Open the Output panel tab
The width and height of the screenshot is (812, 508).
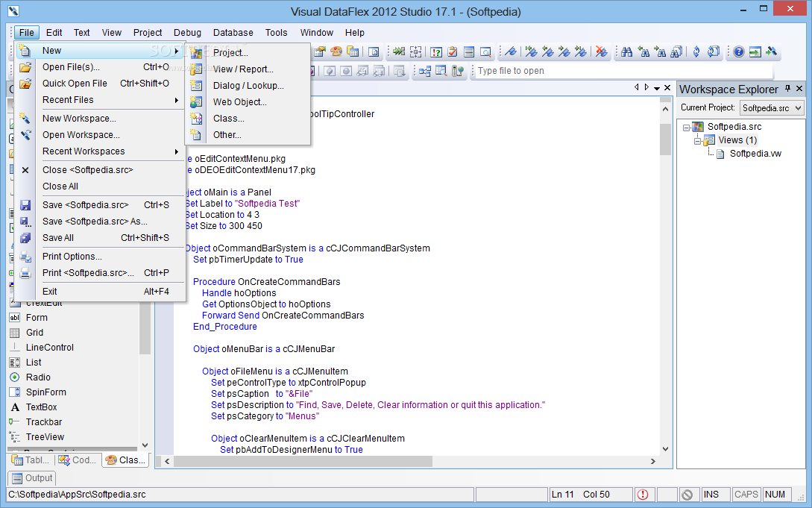tap(32, 478)
